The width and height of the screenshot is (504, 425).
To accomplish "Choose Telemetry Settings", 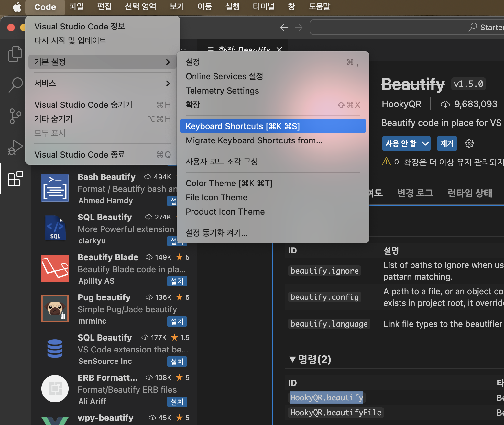I will [273, 91].
